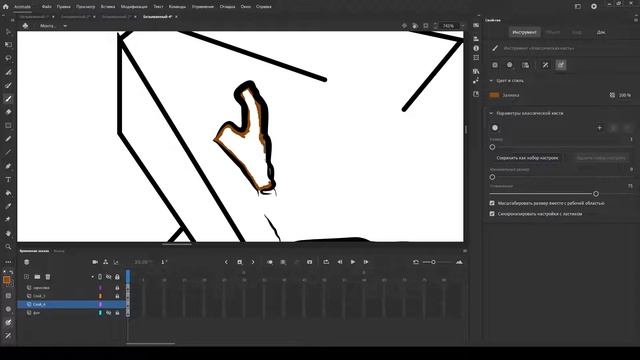Open the Правка menu
640x360 pixels.
pos(64,7)
